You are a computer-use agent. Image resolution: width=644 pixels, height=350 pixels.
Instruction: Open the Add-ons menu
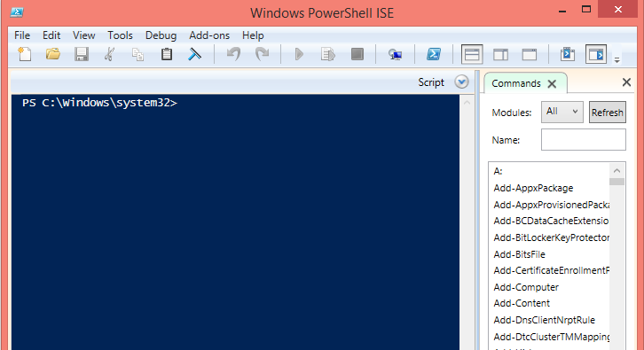[209, 35]
